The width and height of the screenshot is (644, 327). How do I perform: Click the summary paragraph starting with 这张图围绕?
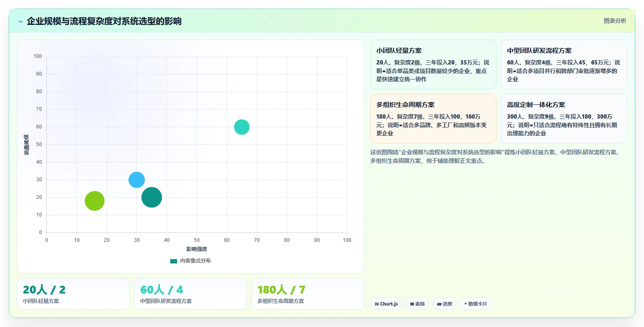pos(495,157)
